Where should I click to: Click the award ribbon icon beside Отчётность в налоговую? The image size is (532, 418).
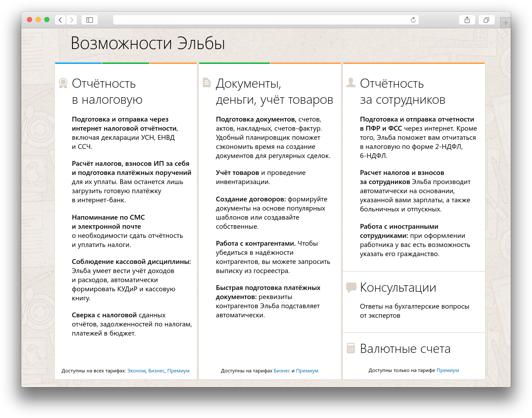(63, 83)
